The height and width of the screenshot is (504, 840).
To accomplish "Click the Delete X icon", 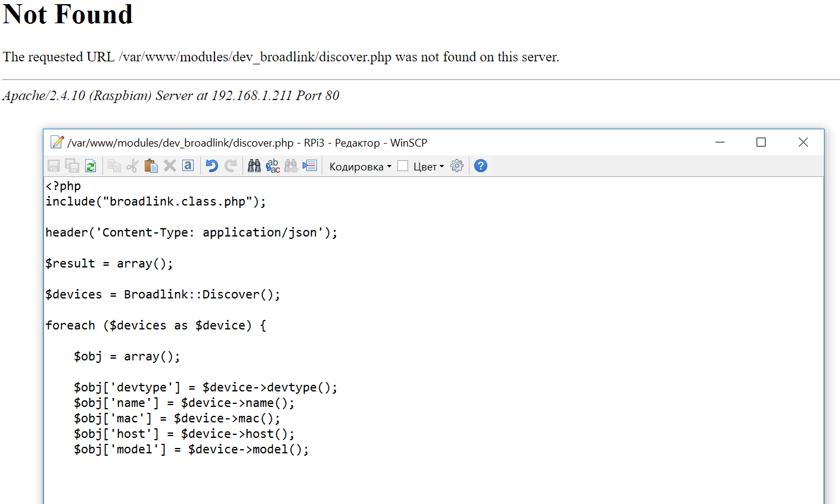I will click(170, 166).
